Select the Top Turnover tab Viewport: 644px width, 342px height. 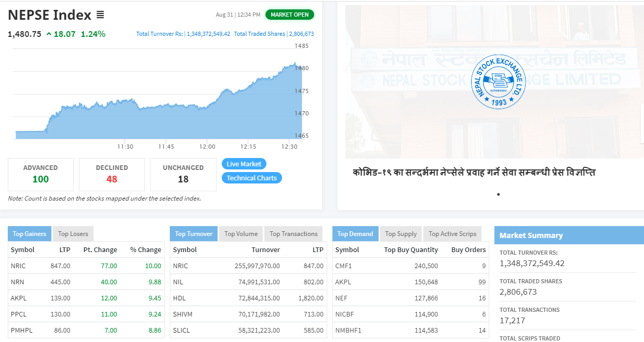tap(194, 234)
